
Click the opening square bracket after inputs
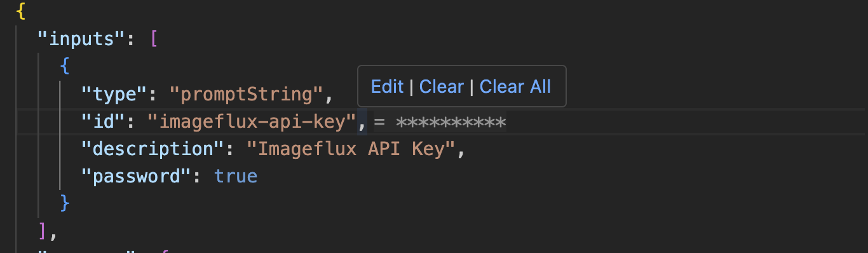[x=153, y=40]
